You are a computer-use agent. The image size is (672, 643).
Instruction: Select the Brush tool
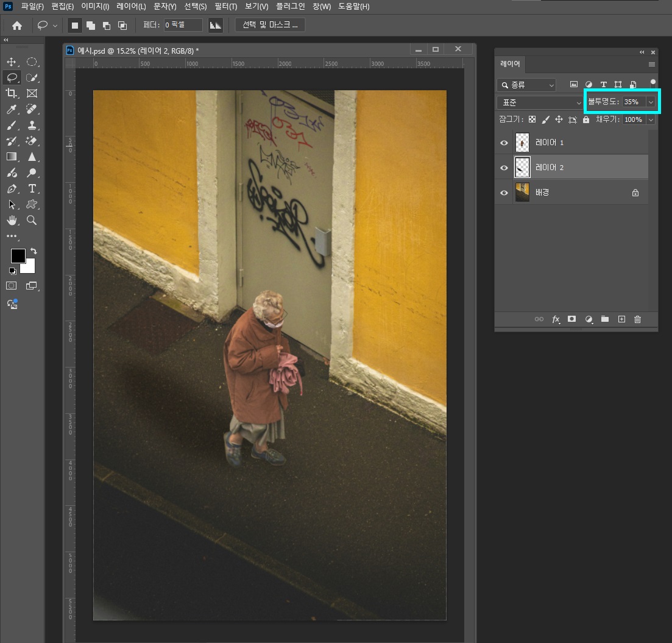point(12,125)
